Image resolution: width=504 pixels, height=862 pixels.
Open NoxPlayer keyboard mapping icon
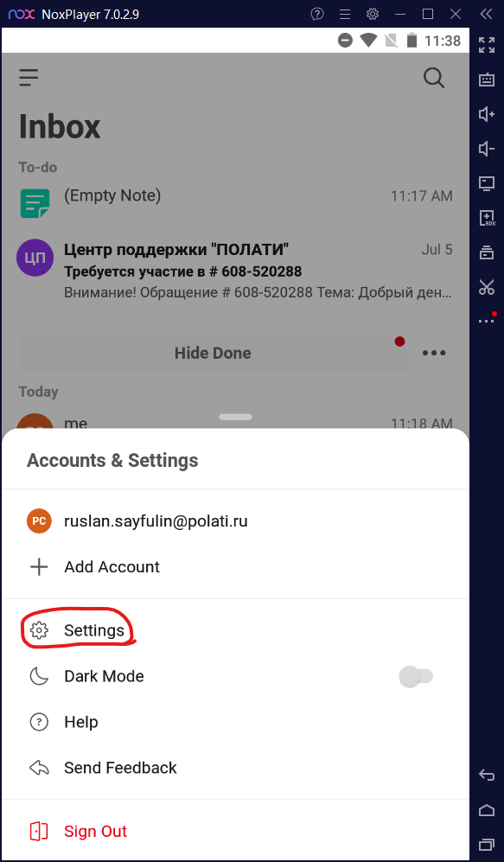pyautogui.click(x=487, y=80)
